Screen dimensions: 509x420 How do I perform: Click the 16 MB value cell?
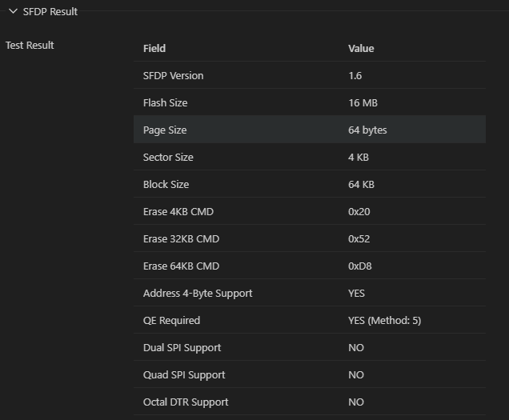pos(363,102)
